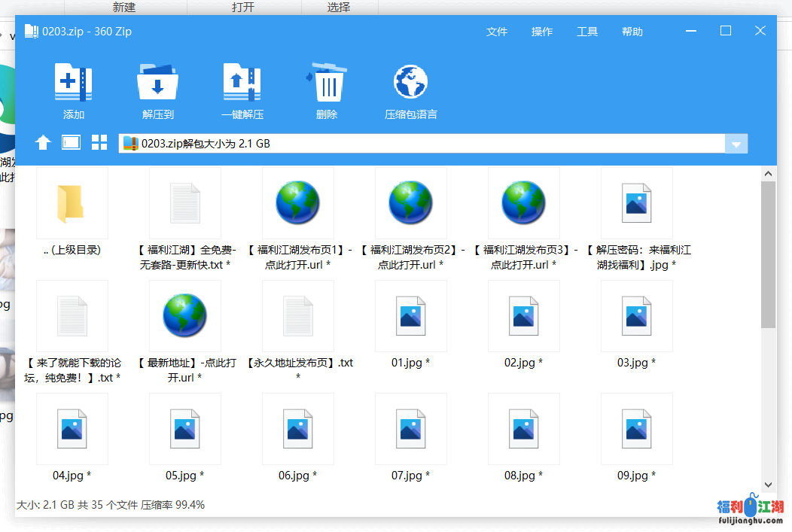Open the 操作 menu
The height and width of the screenshot is (532, 792).
(542, 32)
